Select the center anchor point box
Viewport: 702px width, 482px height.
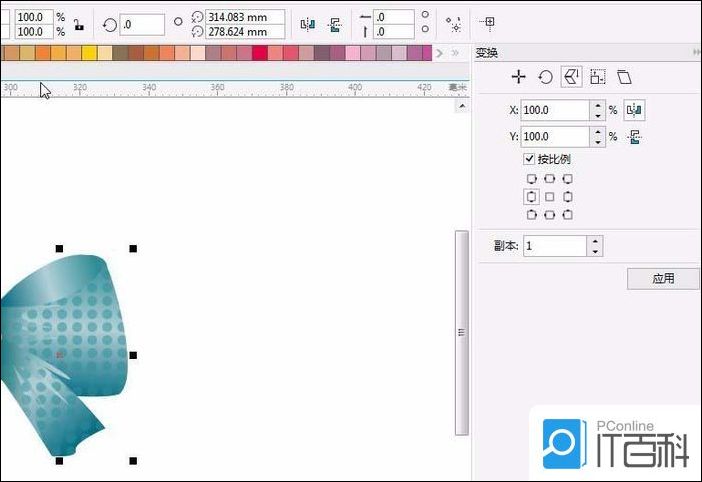(x=549, y=196)
